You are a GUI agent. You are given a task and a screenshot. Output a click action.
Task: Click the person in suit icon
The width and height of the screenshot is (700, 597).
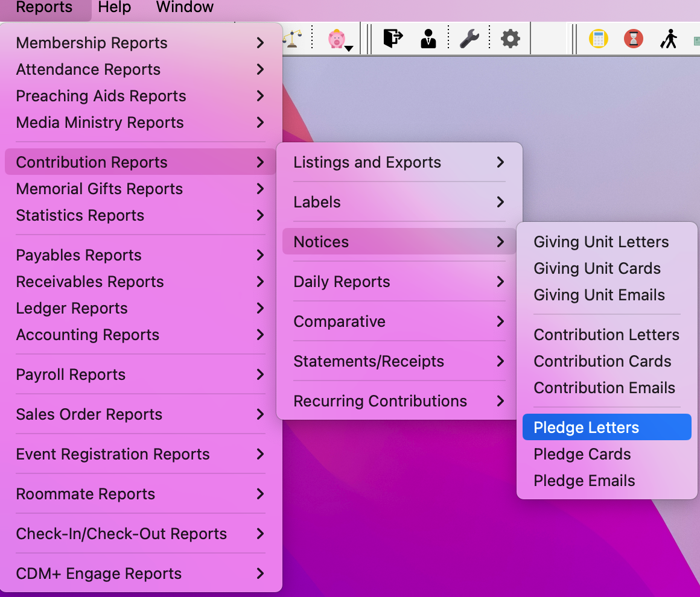(x=428, y=39)
